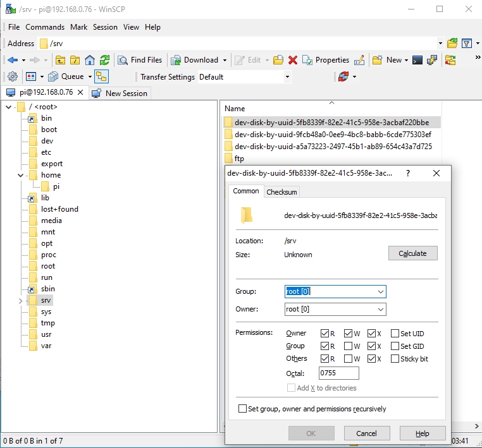Click the Properties toolbar button

[x=326, y=60]
